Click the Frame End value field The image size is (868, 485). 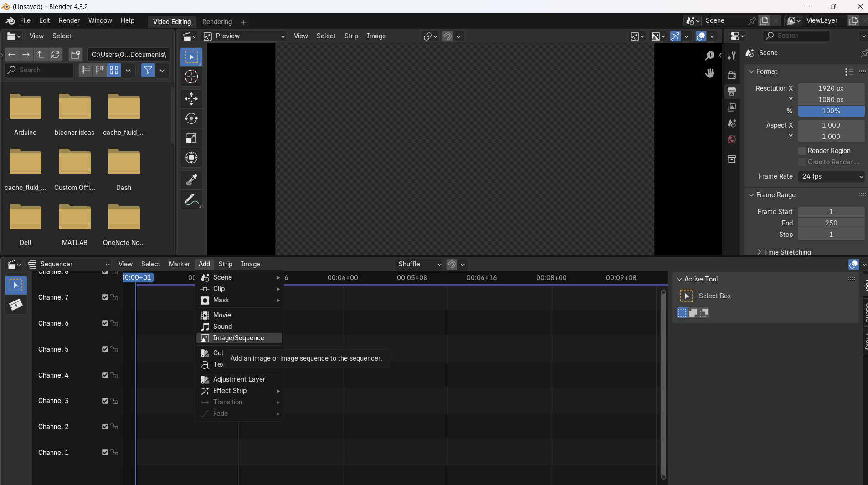coord(831,223)
